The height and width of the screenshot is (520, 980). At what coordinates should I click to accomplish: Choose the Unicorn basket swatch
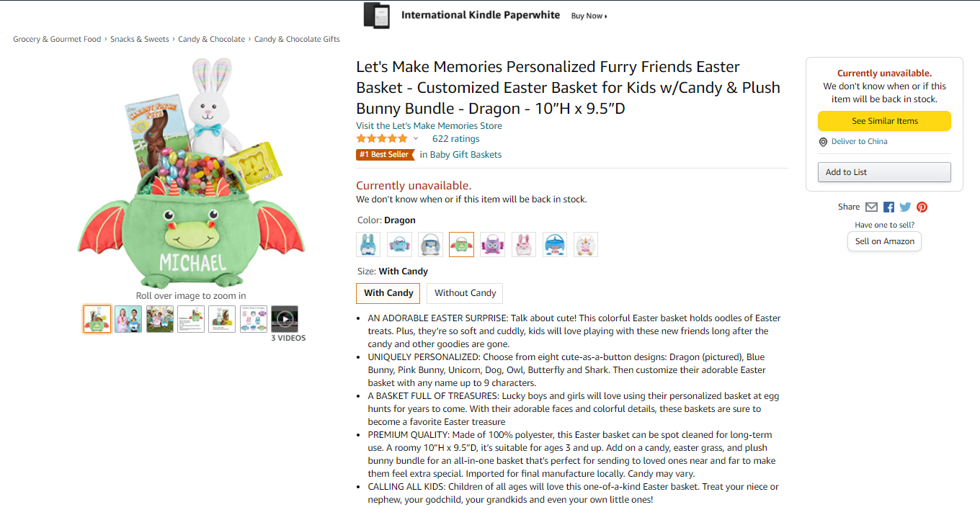click(586, 245)
